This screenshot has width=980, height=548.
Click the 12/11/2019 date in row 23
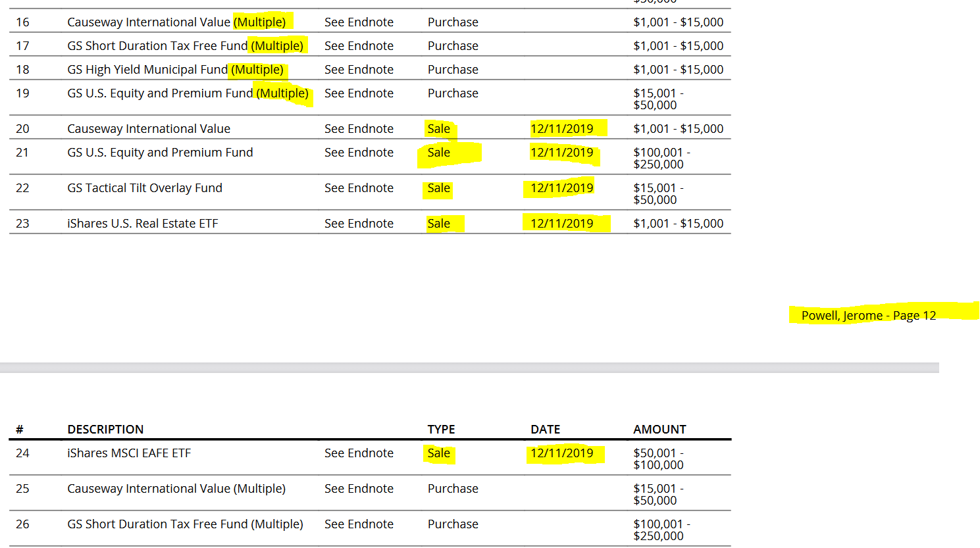[561, 224]
